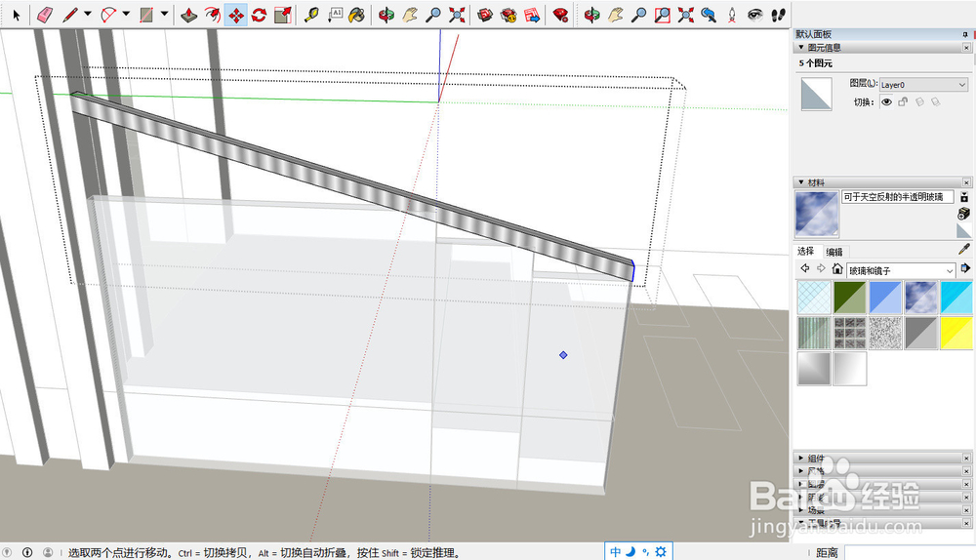
Task: Toggle the first shadow toggle icon
Action: coord(919,102)
